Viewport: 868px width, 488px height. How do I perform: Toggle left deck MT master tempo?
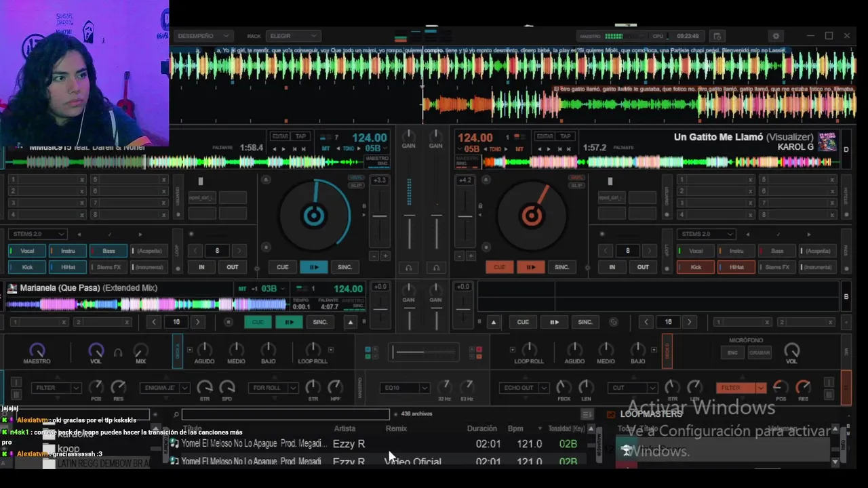(325, 148)
